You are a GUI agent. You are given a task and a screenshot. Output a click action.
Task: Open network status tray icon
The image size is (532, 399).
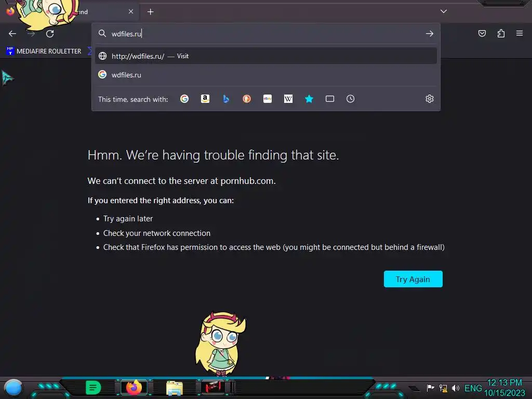pyautogui.click(x=443, y=388)
